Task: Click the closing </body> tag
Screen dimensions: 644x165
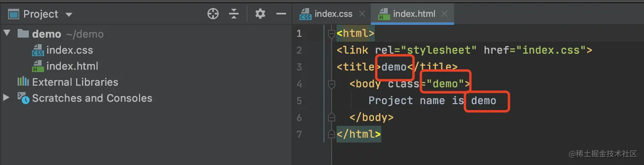Action: (x=371, y=117)
